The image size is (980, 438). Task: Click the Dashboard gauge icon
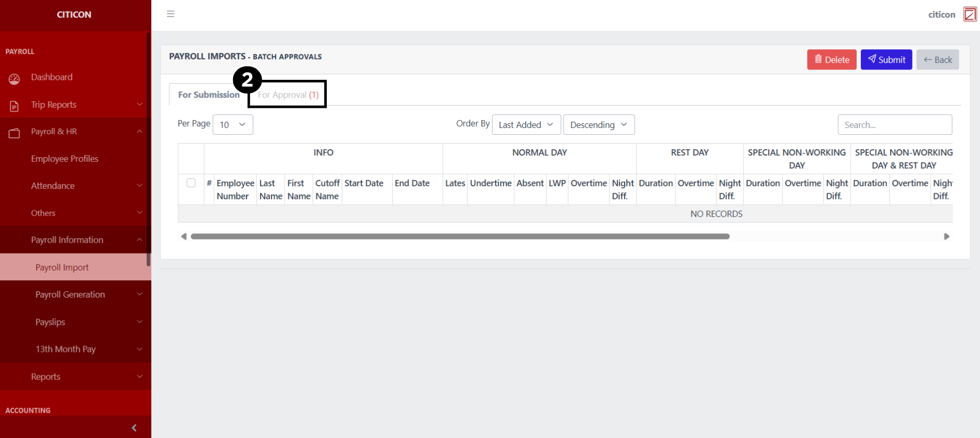[x=14, y=79]
